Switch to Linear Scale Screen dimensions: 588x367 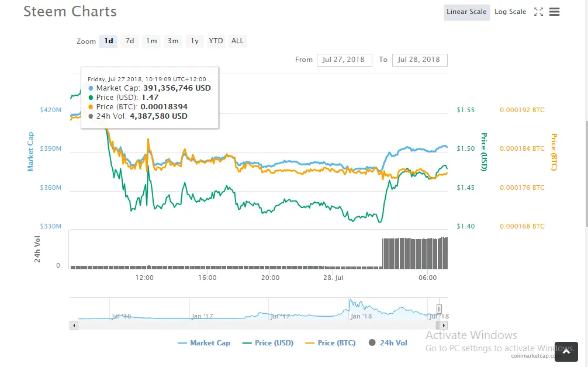click(x=466, y=12)
